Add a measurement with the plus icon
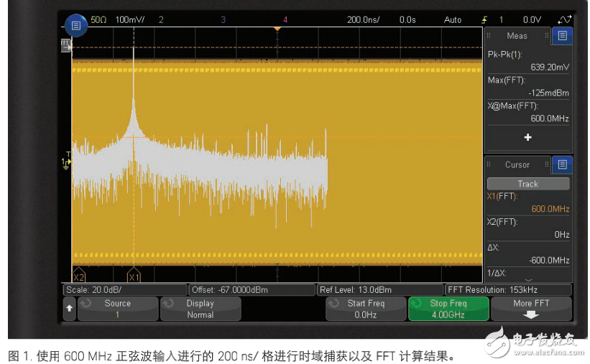This screenshot has width=590, height=364. click(527, 137)
